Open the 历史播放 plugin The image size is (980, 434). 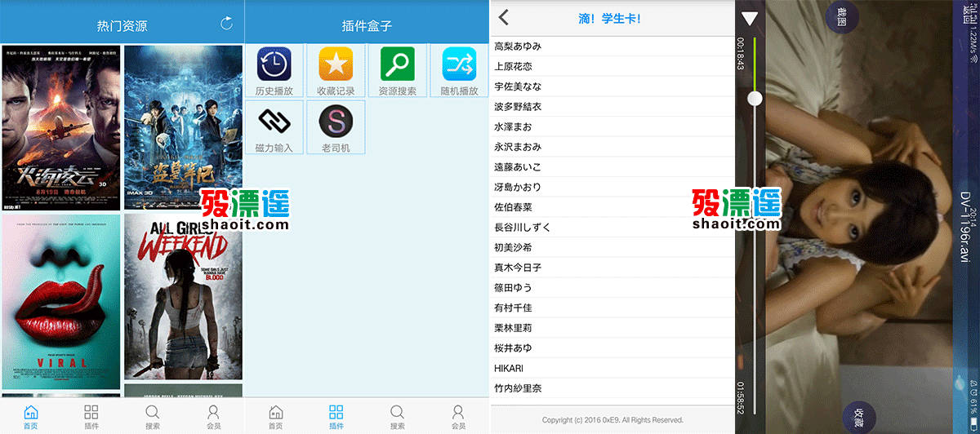tap(274, 71)
